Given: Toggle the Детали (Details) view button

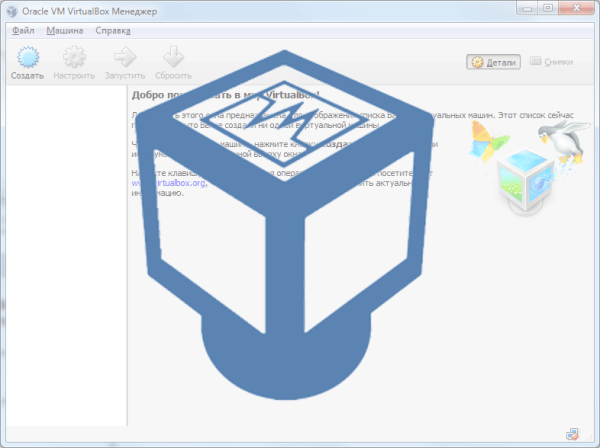Looking at the screenshot, I should [x=493, y=62].
